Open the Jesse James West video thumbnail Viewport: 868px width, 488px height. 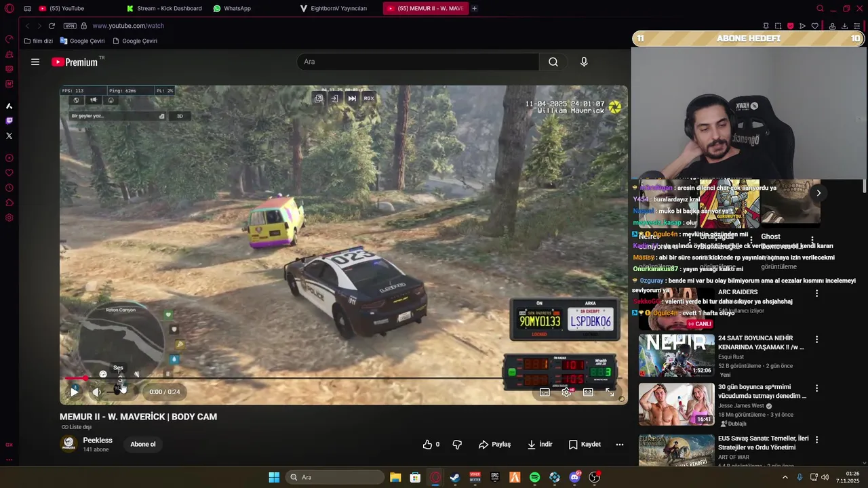676,405
